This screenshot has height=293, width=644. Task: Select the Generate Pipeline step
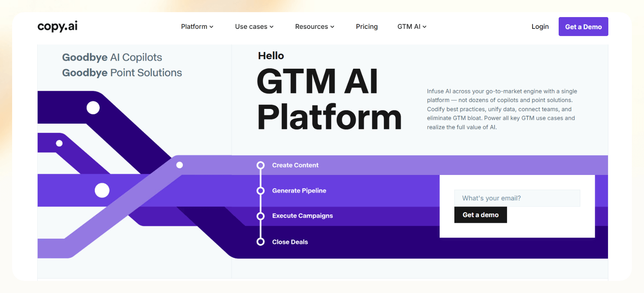pyautogui.click(x=299, y=191)
